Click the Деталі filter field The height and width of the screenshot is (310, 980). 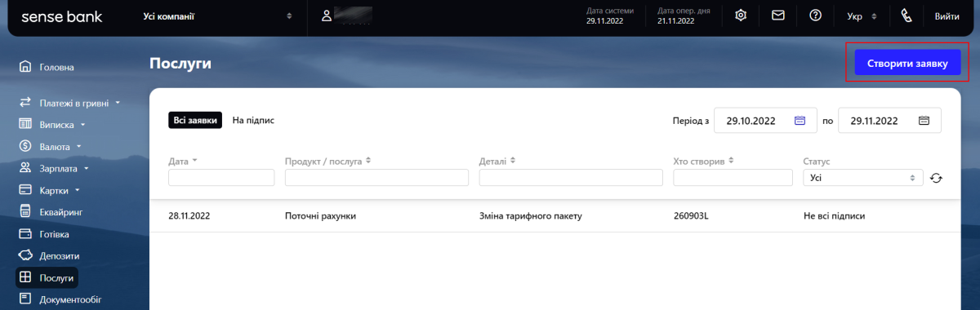571,177
